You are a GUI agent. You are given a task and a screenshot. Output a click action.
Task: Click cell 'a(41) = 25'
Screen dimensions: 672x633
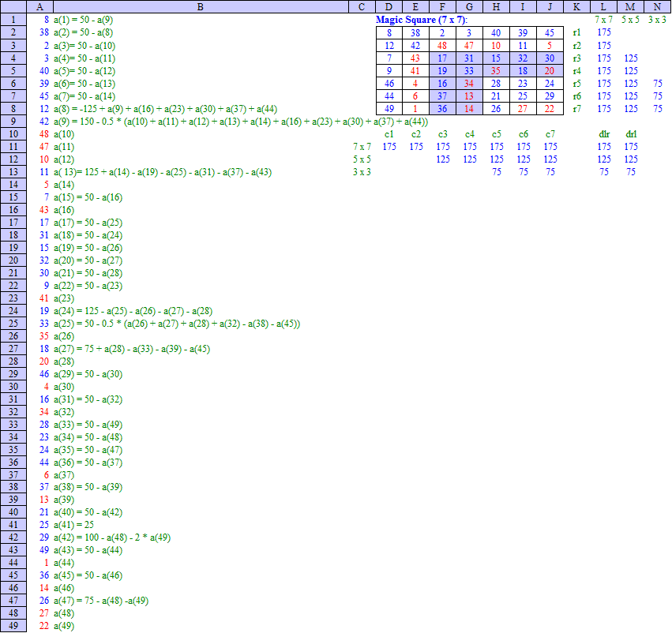[x=73, y=525]
